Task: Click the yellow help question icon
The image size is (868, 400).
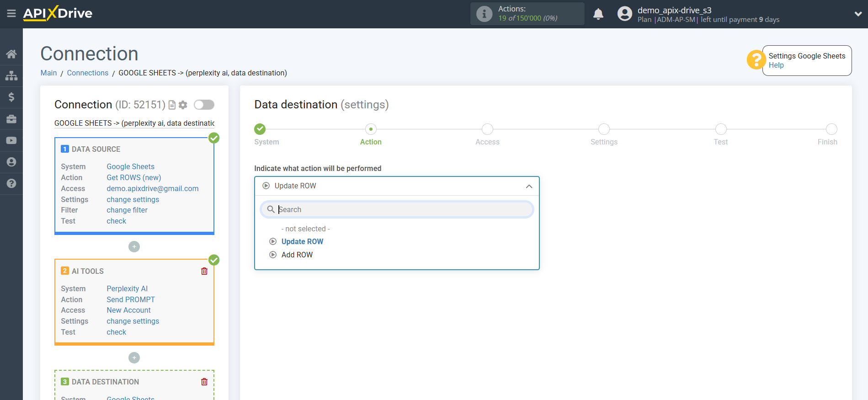Action: click(756, 59)
